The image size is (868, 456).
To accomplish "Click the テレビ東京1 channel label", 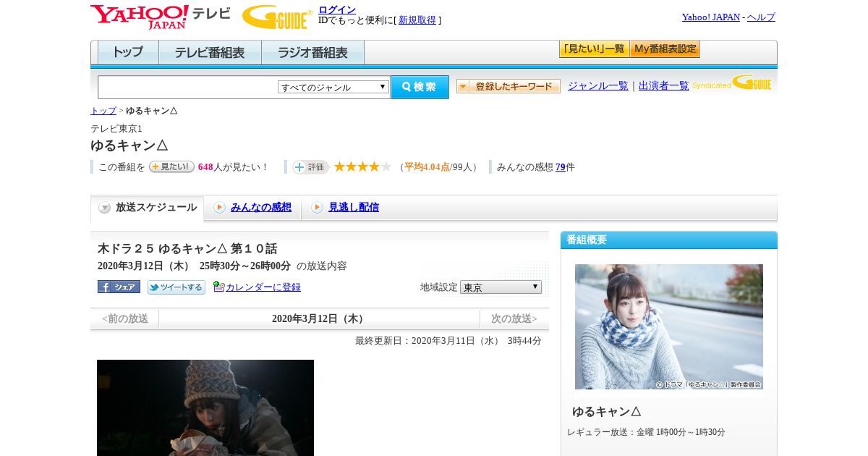I will pos(116,128).
